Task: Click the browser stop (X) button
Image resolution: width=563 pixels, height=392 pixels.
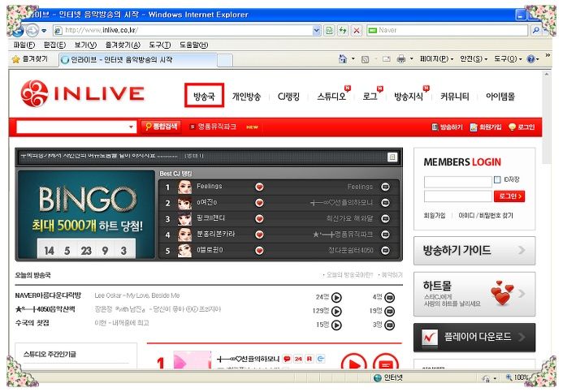Action: tap(356, 31)
